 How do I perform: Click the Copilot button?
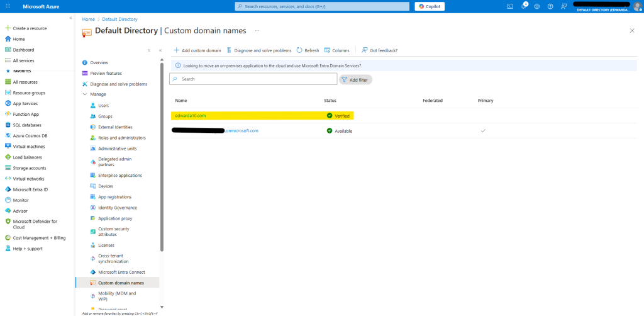click(430, 6)
